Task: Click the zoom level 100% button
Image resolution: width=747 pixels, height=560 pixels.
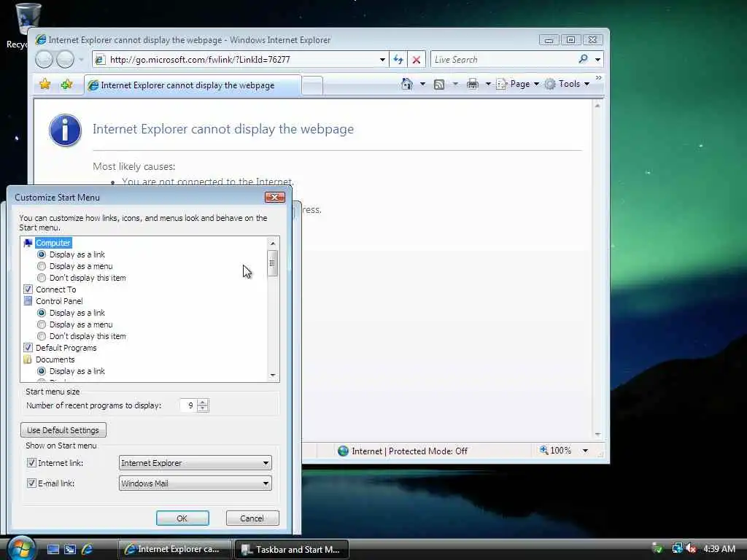Action: [555, 451]
